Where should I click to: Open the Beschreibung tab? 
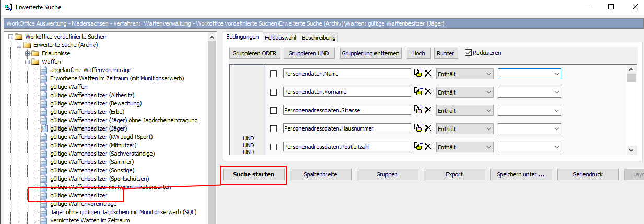(319, 38)
